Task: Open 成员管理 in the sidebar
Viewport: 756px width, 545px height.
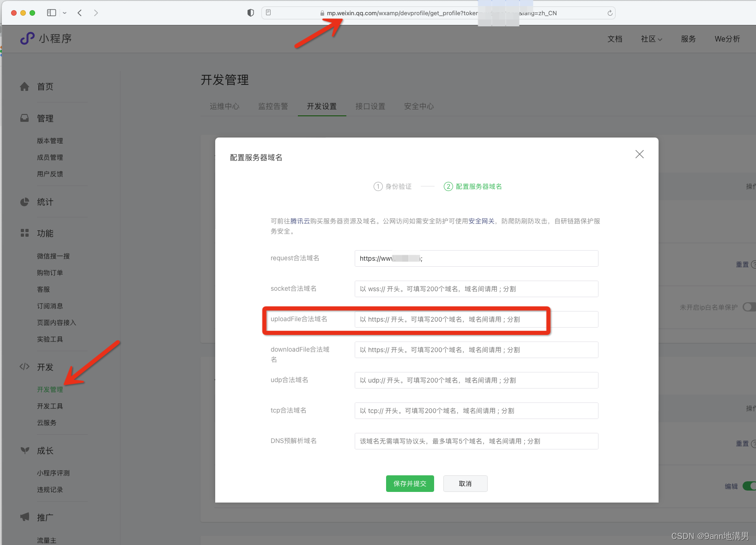Action: pyautogui.click(x=50, y=157)
